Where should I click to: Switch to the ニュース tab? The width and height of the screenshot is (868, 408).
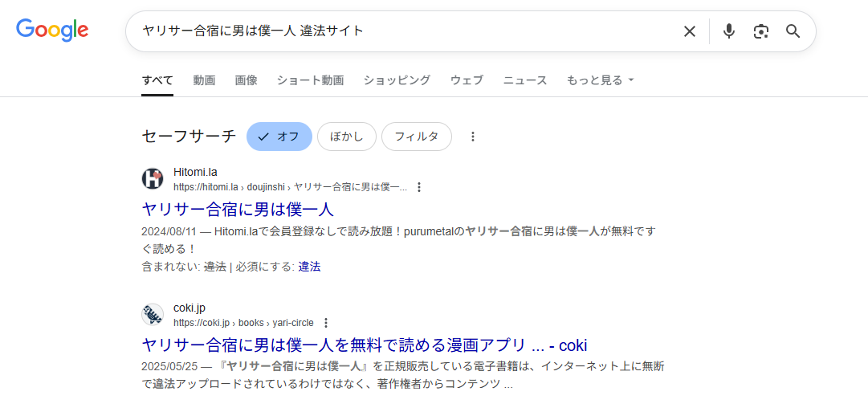pos(525,80)
